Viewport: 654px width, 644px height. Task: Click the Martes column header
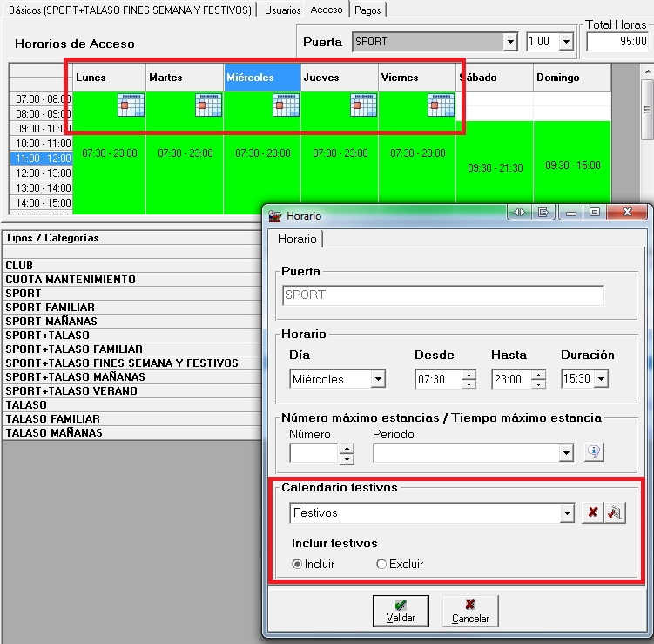pyautogui.click(x=185, y=78)
